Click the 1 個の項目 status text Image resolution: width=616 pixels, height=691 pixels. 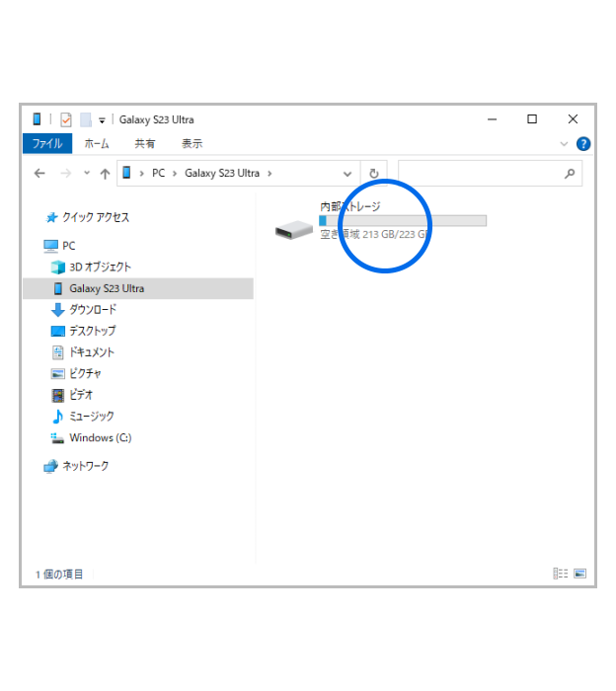point(59,575)
